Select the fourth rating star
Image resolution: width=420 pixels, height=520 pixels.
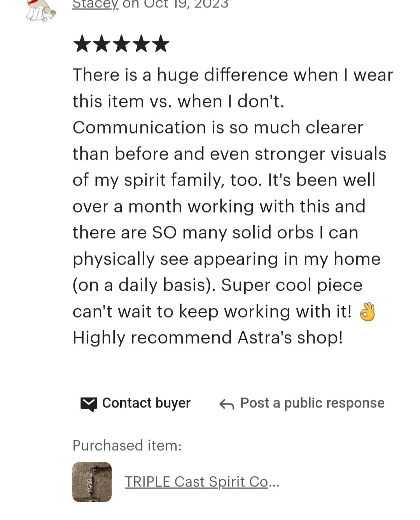pyautogui.click(x=141, y=44)
